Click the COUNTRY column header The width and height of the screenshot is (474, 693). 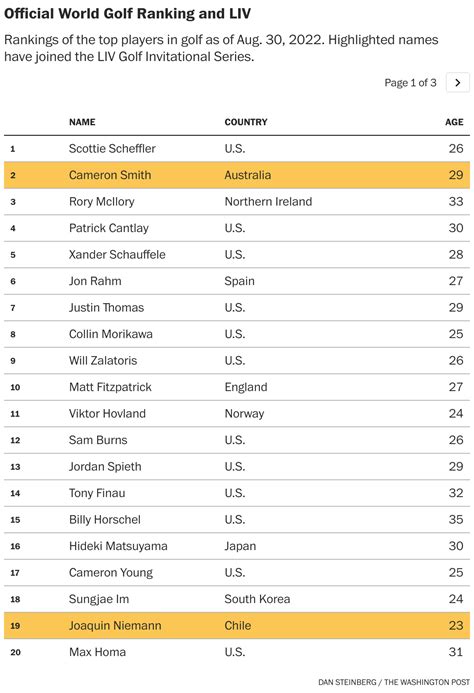(246, 122)
